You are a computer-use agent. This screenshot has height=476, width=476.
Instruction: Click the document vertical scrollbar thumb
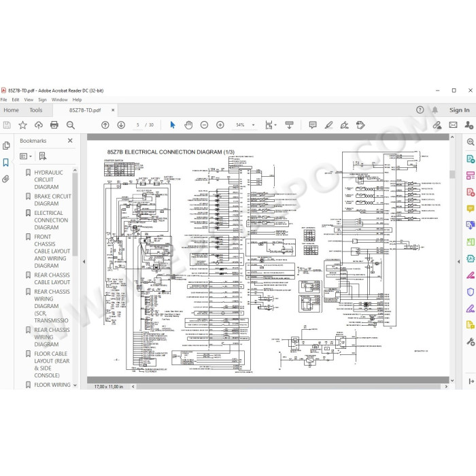coord(452,174)
